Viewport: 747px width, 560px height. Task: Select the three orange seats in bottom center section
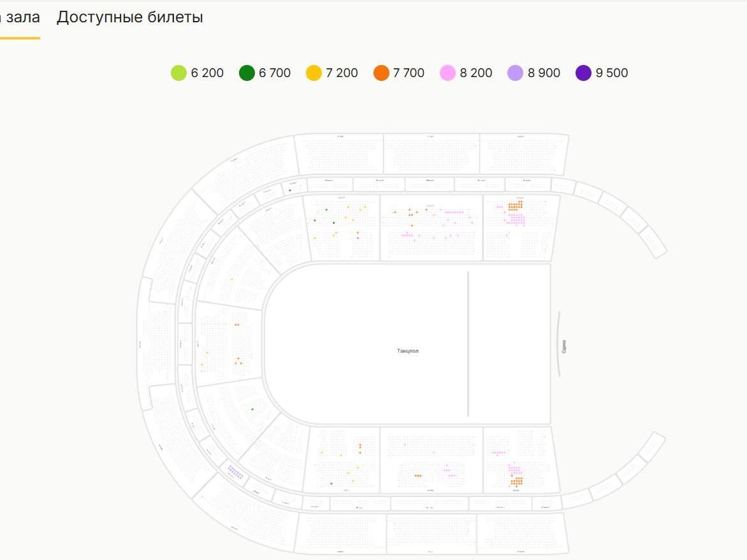(417, 475)
